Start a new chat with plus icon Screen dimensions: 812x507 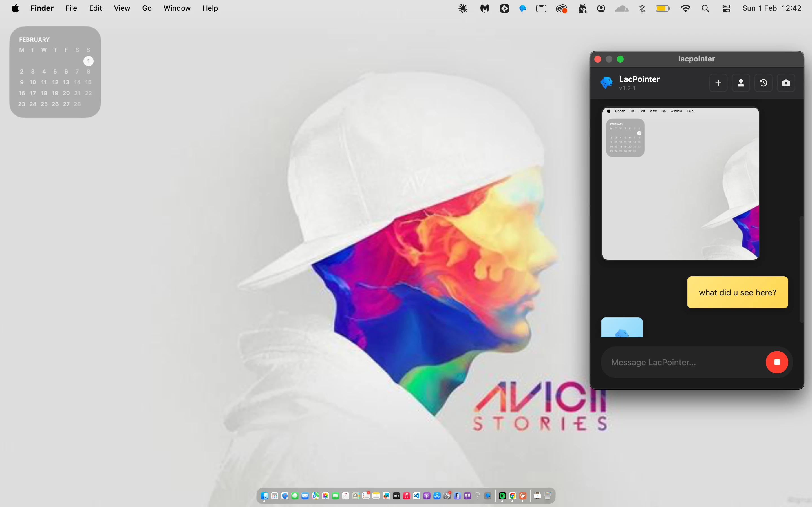[718, 83]
